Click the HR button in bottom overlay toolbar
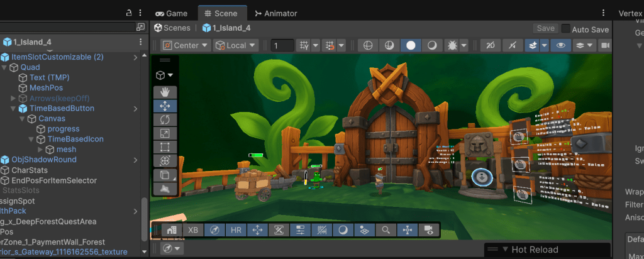 pos(236,230)
